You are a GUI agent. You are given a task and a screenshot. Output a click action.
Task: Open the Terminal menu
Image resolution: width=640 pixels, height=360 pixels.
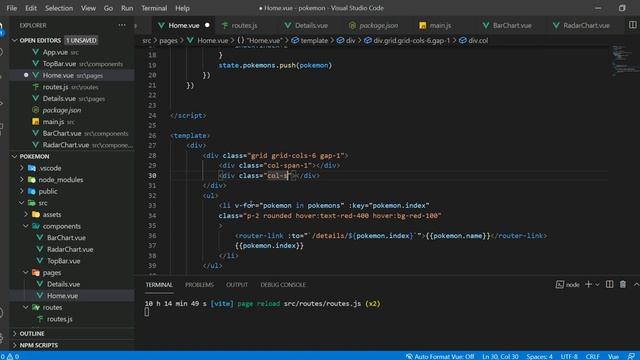point(154,8)
